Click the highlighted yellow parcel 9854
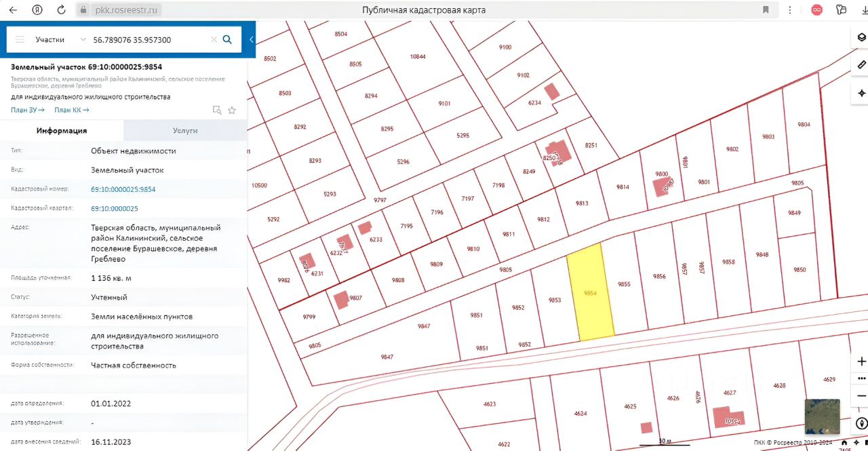The width and height of the screenshot is (868, 451). (x=592, y=292)
